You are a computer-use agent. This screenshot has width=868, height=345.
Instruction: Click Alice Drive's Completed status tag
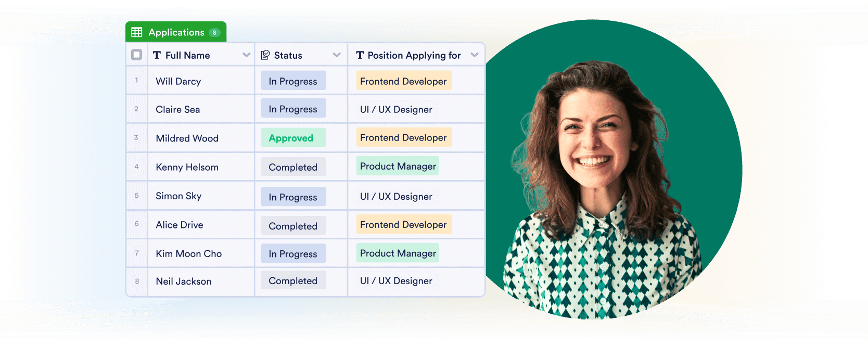[x=293, y=225]
